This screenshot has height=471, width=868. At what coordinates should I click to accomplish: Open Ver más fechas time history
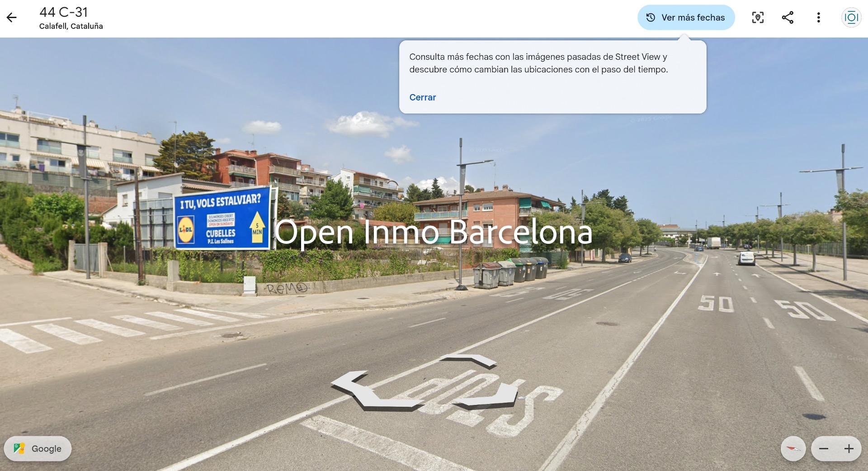point(686,18)
